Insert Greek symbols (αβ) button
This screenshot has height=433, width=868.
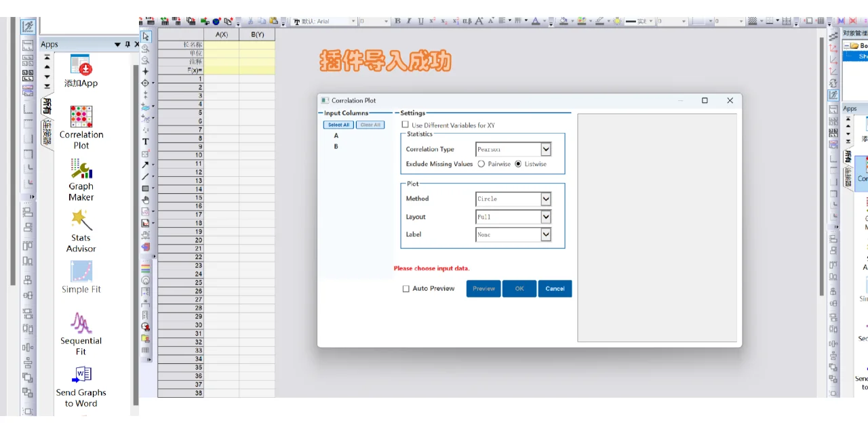coord(467,21)
